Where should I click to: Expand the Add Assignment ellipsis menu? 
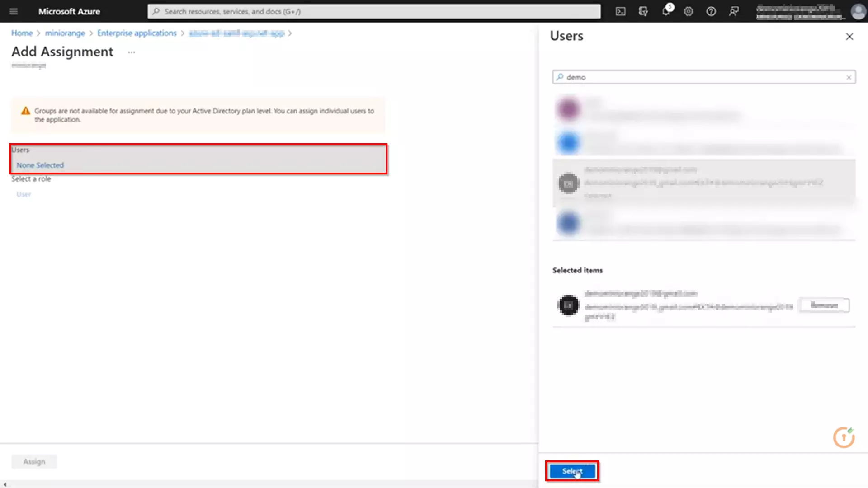(131, 52)
